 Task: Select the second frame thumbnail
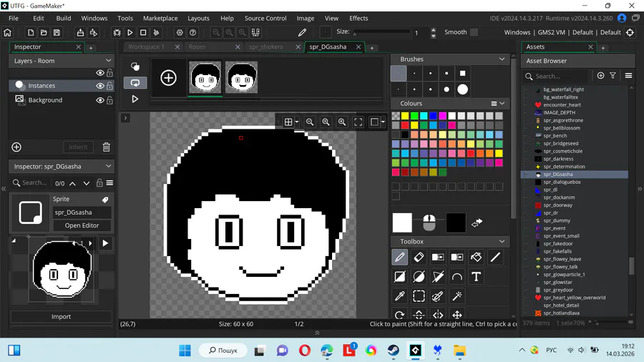click(x=241, y=77)
